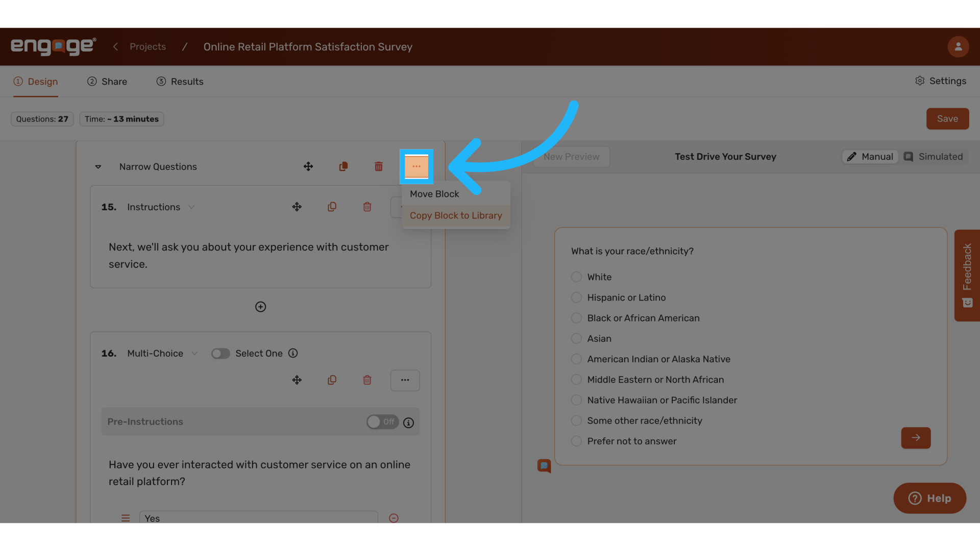Image resolution: width=980 pixels, height=551 pixels.
Task: Click the Time ~13 minutes badge
Action: click(x=121, y=119)
